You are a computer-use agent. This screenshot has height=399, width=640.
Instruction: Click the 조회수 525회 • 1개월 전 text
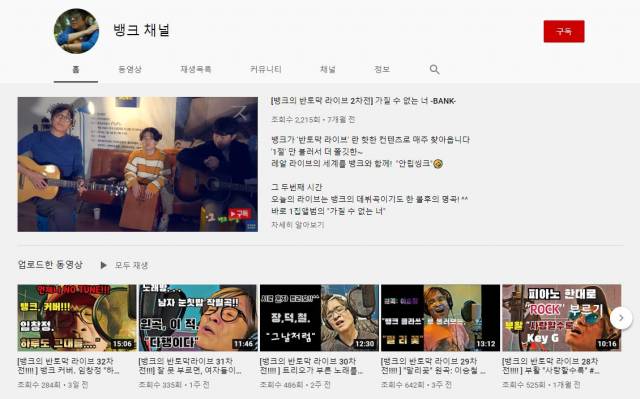pos(541,385)
